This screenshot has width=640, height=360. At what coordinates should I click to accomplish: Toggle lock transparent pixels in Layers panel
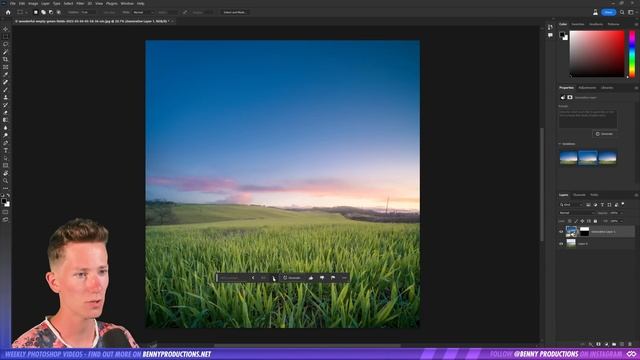[x=570, y=221]
